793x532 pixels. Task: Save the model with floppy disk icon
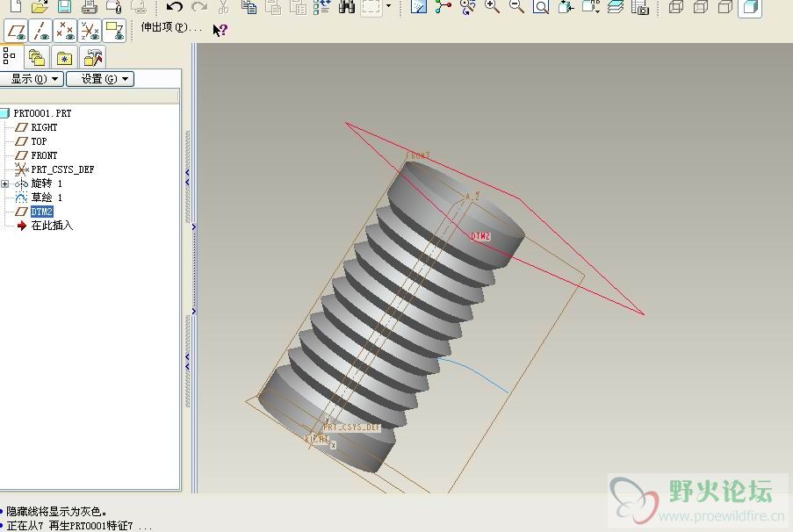point(64,6)
